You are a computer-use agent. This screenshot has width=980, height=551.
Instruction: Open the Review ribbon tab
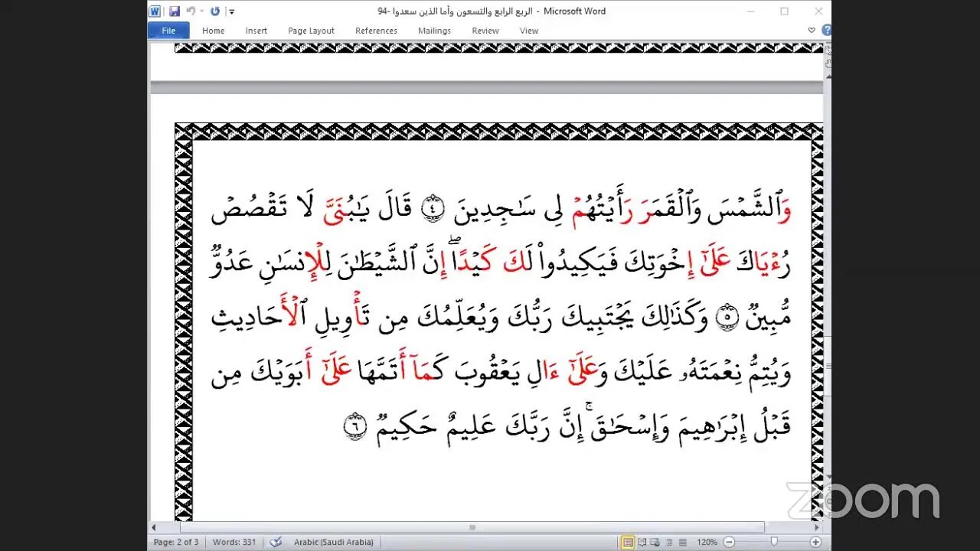point(485,31)
